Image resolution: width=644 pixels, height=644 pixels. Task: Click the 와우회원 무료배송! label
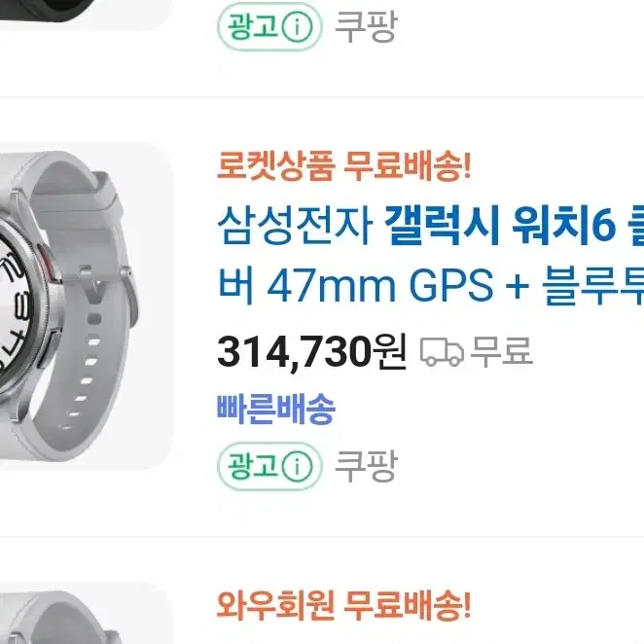(343, 605)
